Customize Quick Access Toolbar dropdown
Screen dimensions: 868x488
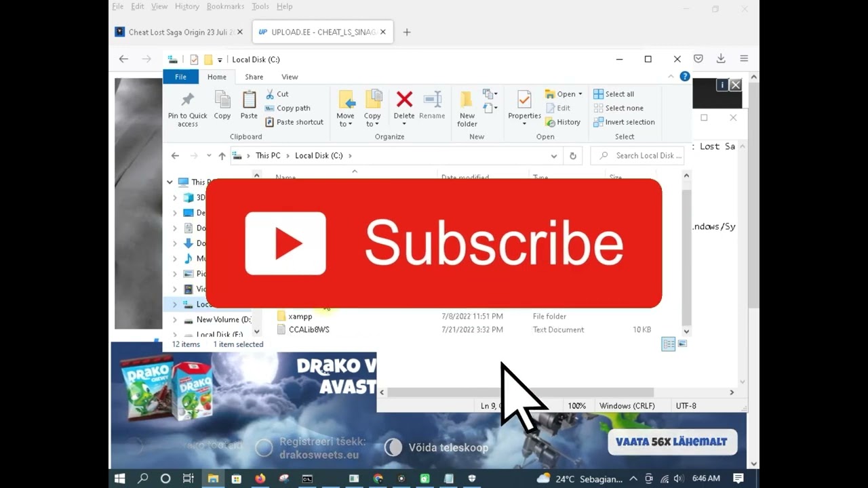[220, 60]
